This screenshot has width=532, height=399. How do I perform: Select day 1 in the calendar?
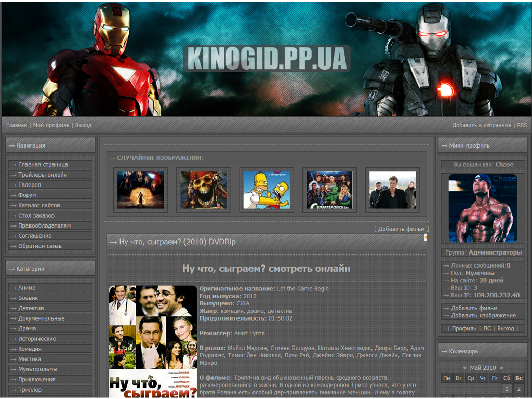click(x=507, y=389)
